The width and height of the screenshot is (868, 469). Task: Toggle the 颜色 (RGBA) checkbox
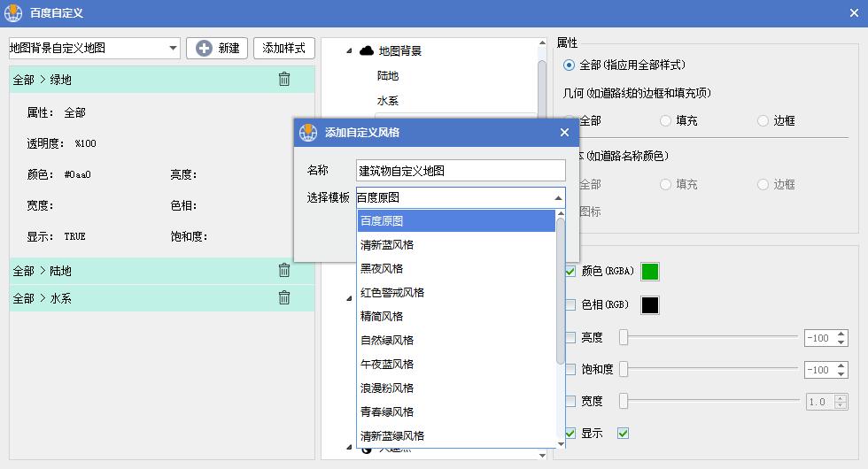tap(570, 271)
